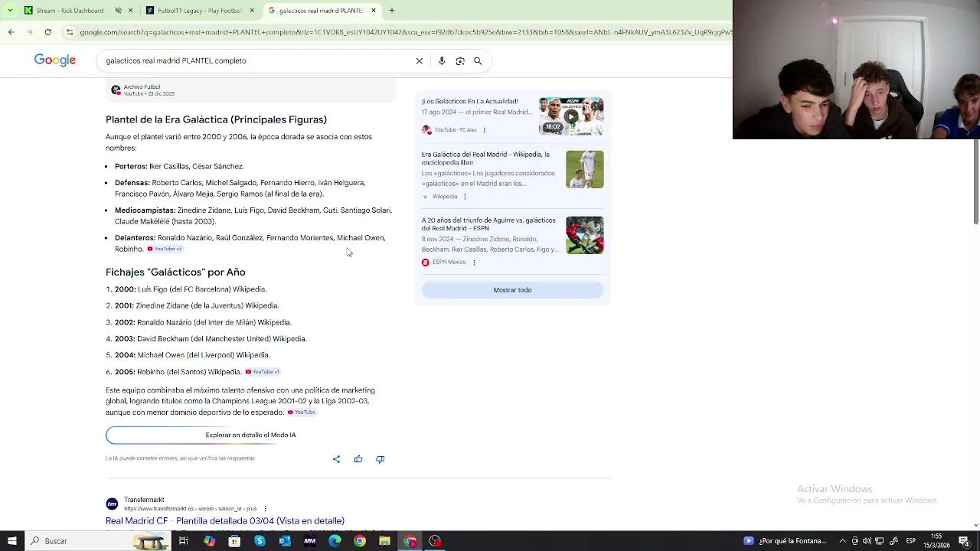
Task: Open the ¿Por qué la Fontana... taskbar item
Action: tap(785, 541)
